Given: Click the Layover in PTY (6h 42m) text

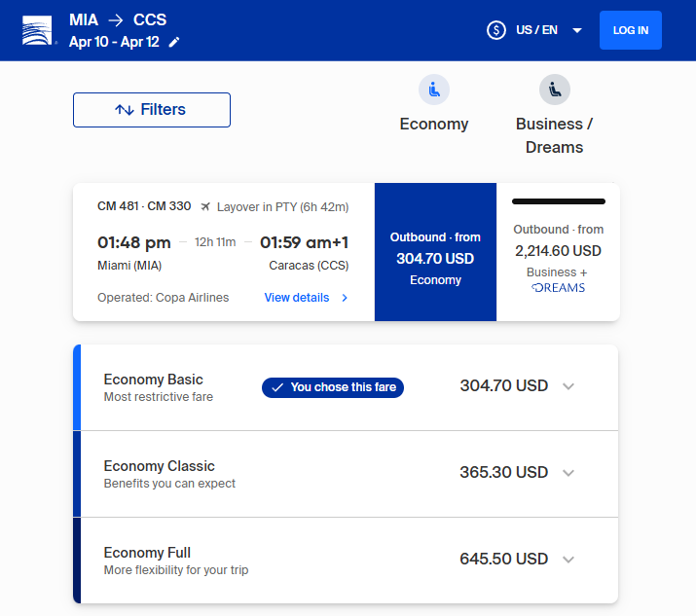Looking at the screenshot, I should [282, 207].
